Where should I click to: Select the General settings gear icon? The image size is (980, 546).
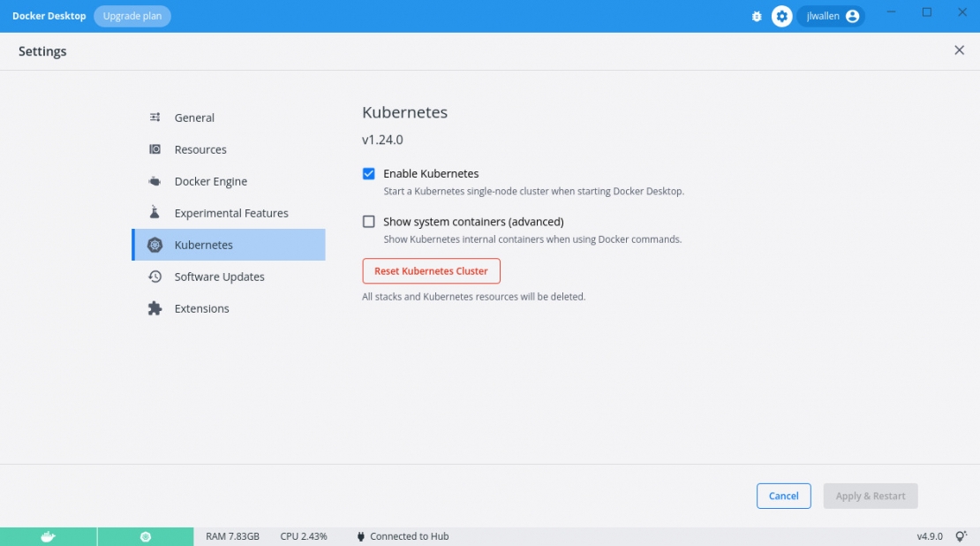click(155, 117)
